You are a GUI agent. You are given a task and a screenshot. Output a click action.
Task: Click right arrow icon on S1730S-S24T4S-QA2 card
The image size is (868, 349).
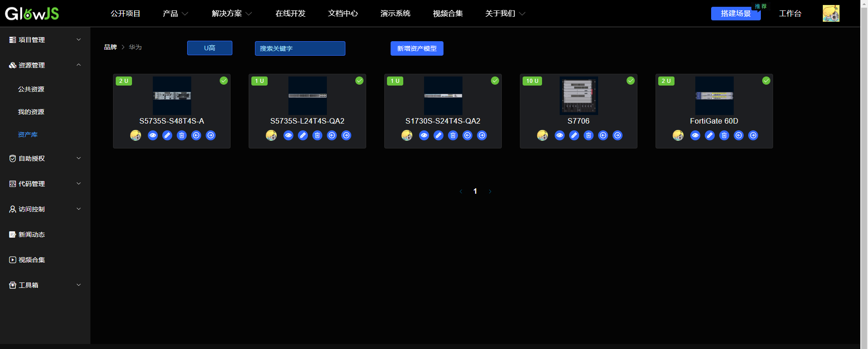click(x=482, y=135)
